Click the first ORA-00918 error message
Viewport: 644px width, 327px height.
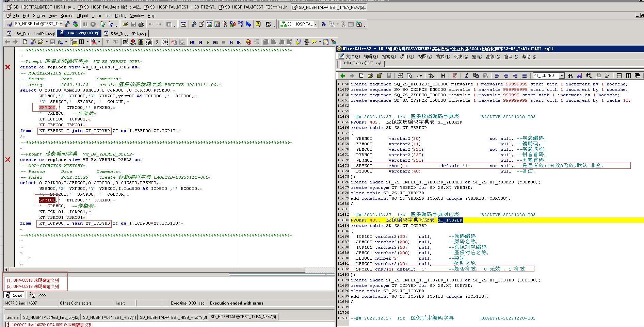pos(33,280)
